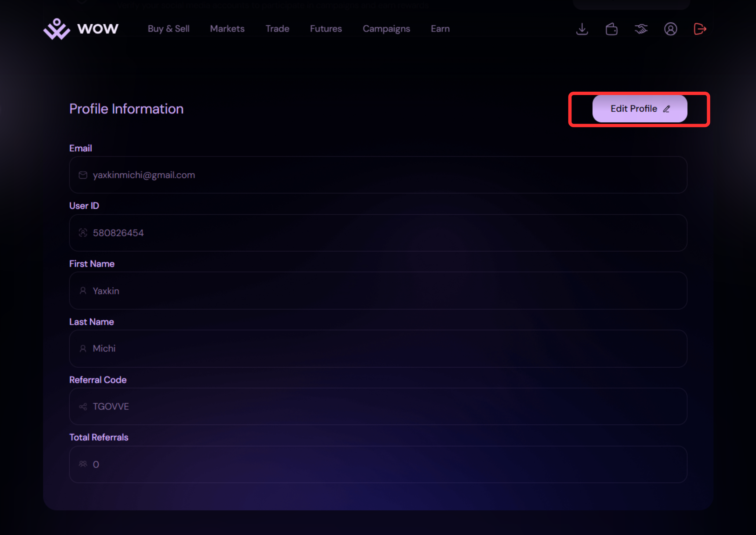756x535 pixels.
Task: Click the person icon beside Michi
Action: (83, 349)
